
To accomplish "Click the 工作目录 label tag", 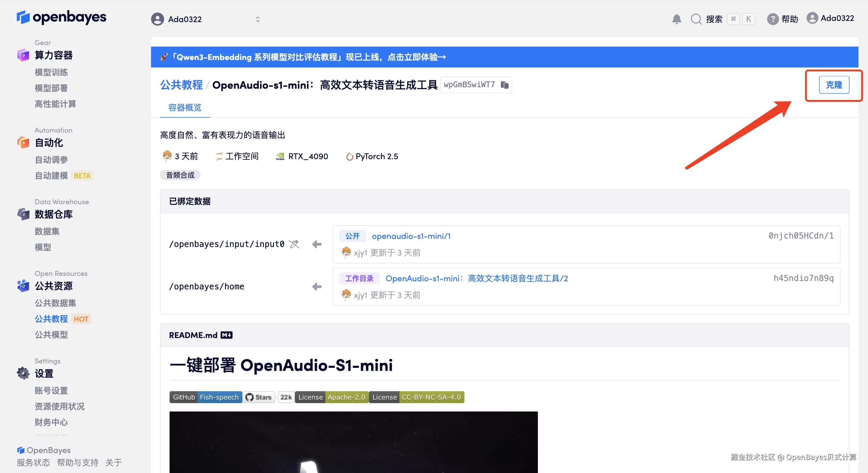I will (x=359, y=279).
